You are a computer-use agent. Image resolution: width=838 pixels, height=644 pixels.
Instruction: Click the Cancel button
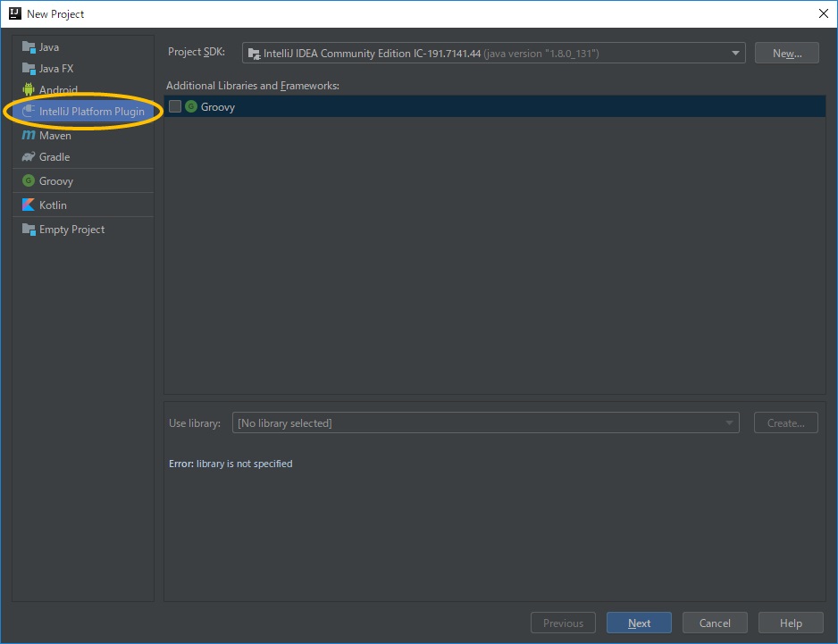point(715,623)
